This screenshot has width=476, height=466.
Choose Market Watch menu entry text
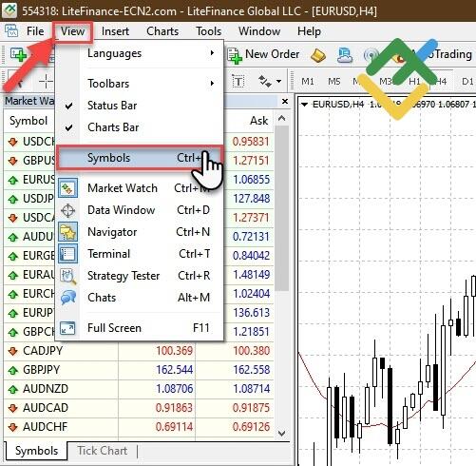click(x=123, y=188)
